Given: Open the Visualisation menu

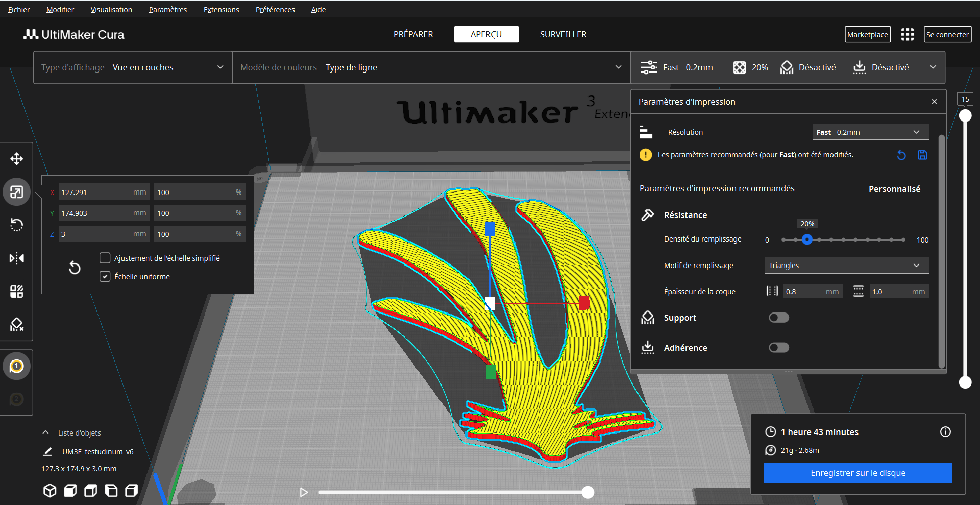Looking at the screenshot, I should (111, 9).
